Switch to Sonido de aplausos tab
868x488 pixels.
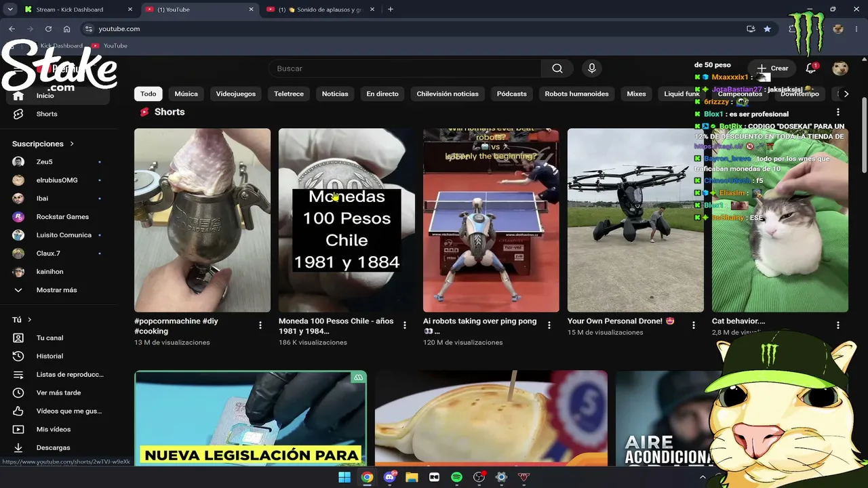tap(321, 9)
